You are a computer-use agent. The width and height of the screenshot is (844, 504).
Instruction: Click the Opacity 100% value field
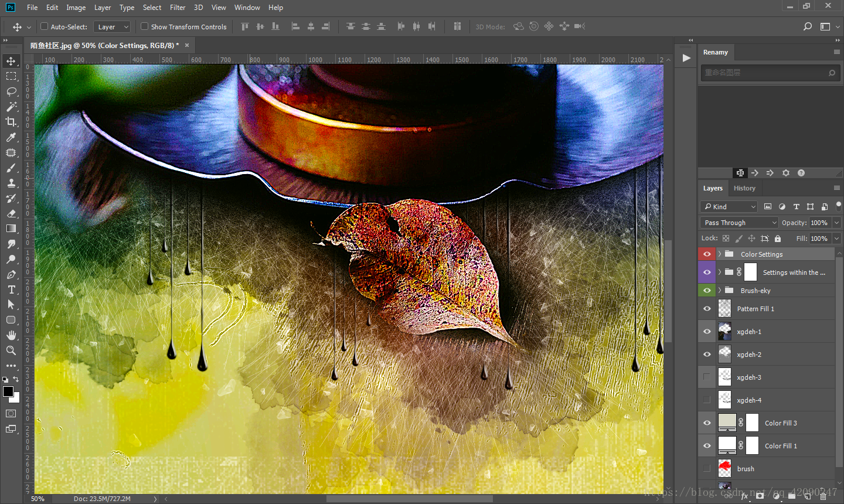(x=820, y=223)
